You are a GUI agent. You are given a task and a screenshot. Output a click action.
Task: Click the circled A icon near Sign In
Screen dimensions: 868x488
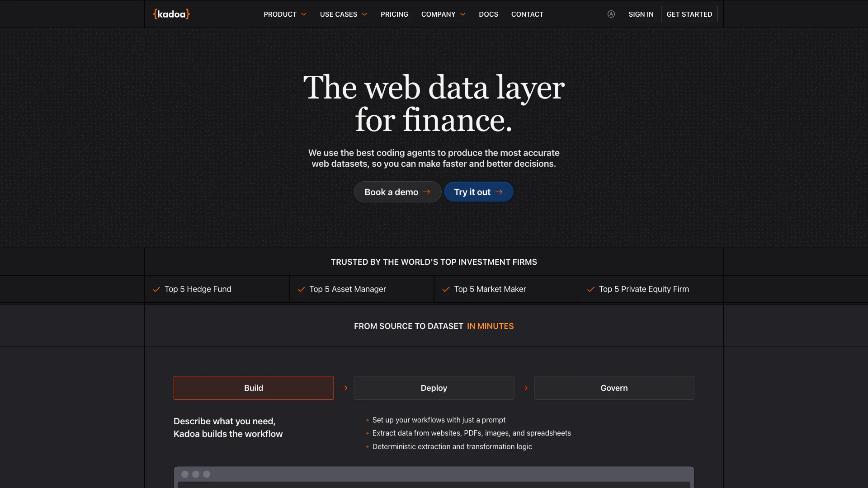click(611, 14)
